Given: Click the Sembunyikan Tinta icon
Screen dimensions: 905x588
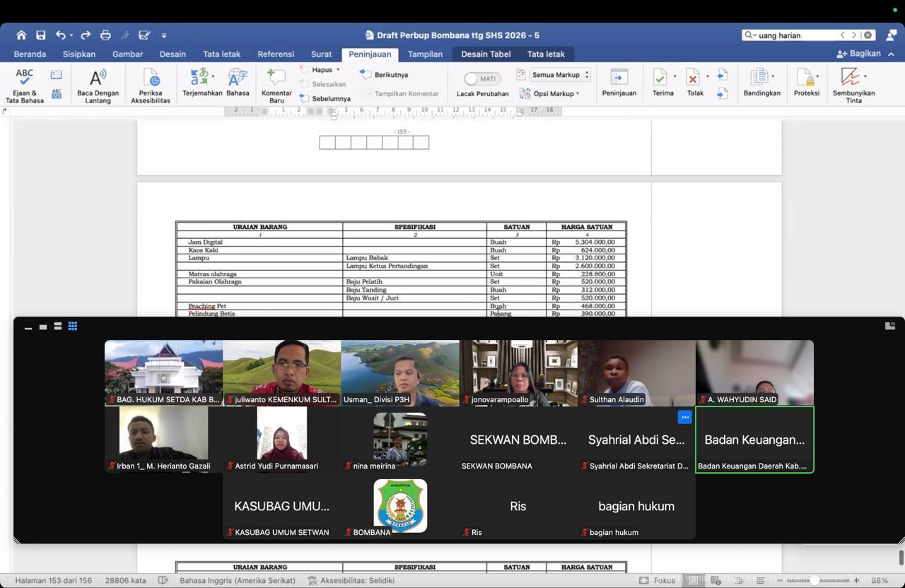Looking at the screenshot, I should coord(851,78).
